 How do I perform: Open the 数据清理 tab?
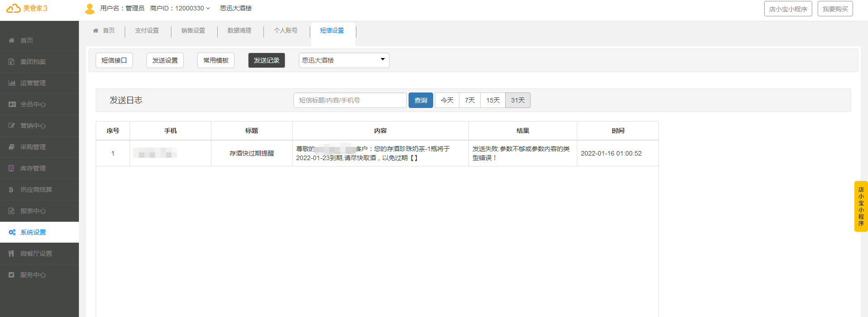point(239,31)
